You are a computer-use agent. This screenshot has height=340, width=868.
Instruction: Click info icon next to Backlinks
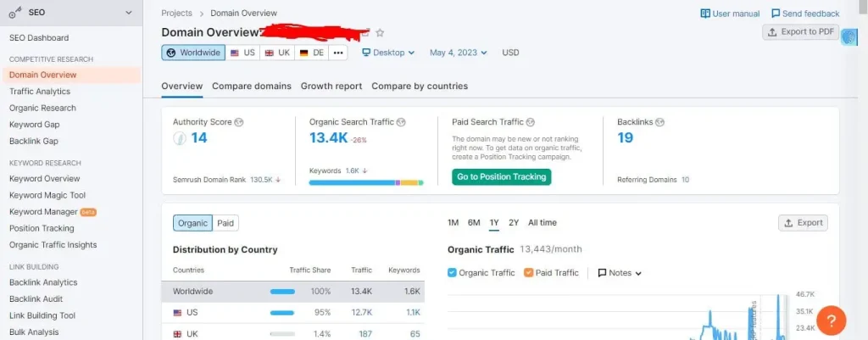click(x=659, y=122)
